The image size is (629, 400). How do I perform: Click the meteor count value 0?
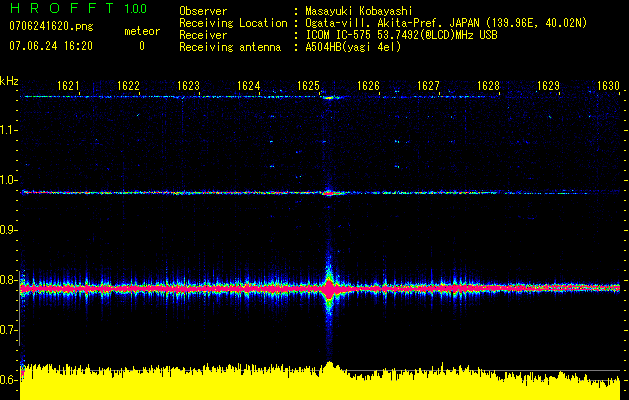pos(141,46)
